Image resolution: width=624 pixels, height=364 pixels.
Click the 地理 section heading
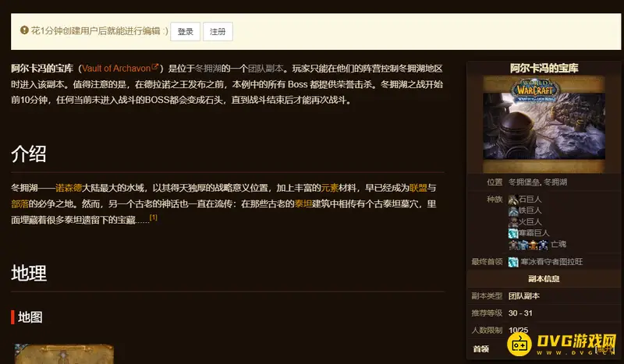click(29, 274)
